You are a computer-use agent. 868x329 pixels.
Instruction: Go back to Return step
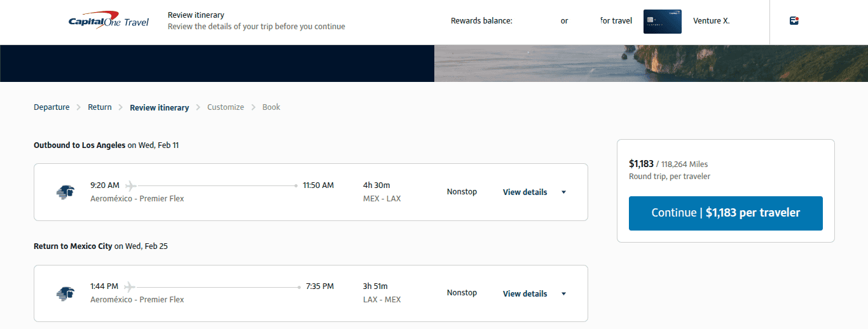pos(100,107)
